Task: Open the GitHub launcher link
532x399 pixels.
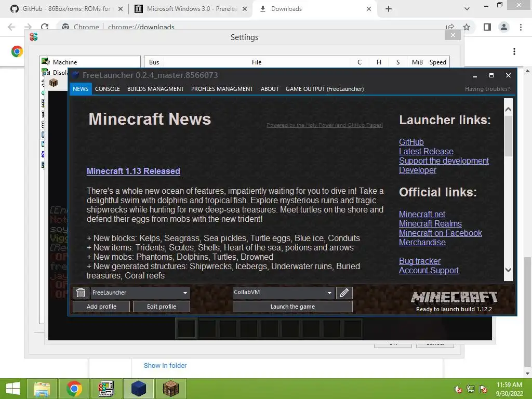Action: click(411, 142)
